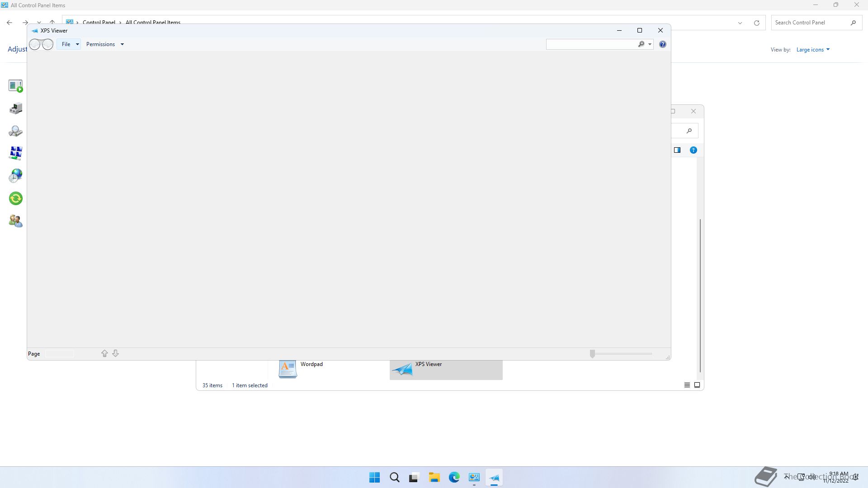Click the Refresh button in address bar
This screenshot has height=488, width=868.
tap(756, 23)
